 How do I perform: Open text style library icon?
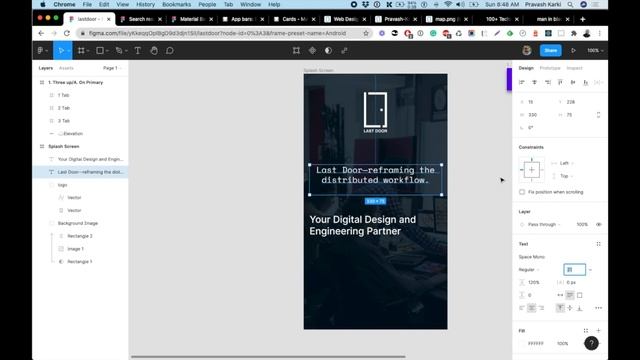point(598,244)
